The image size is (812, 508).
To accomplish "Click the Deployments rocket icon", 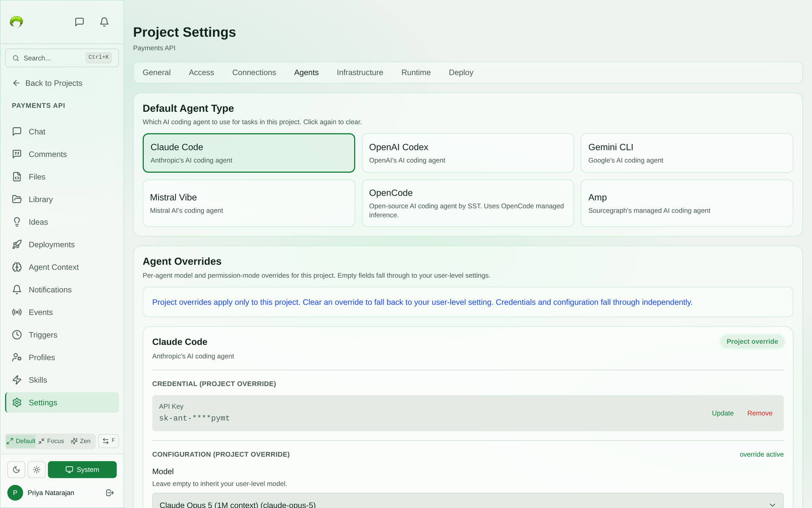I will 17,245.
